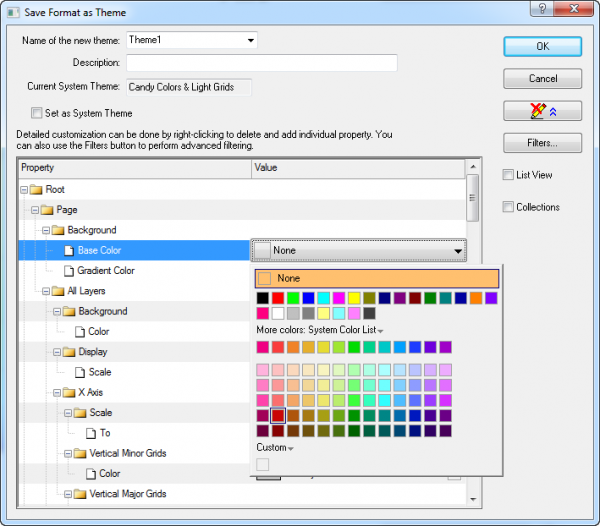Check the Collections checkbox
Image resolution: width=600 pixels, height=526 pixels.
pos(509,207)
